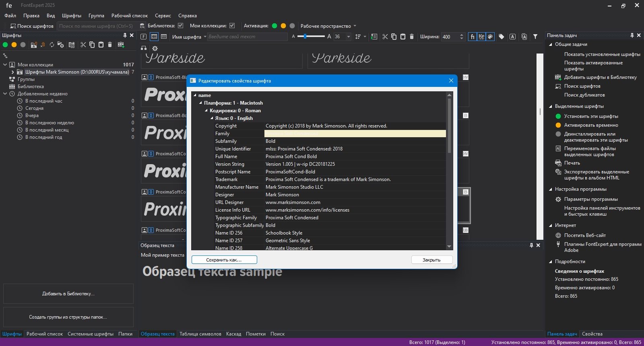Click the dialog's vertical scrollbar
Screen dimensions: 644x346
pyautogui.click(x=449, y=171)
